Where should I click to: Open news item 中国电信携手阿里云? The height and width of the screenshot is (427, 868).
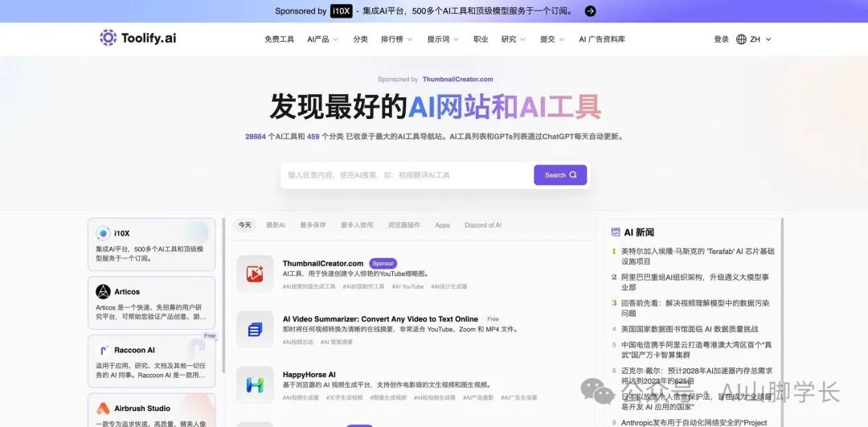point(696,350)
